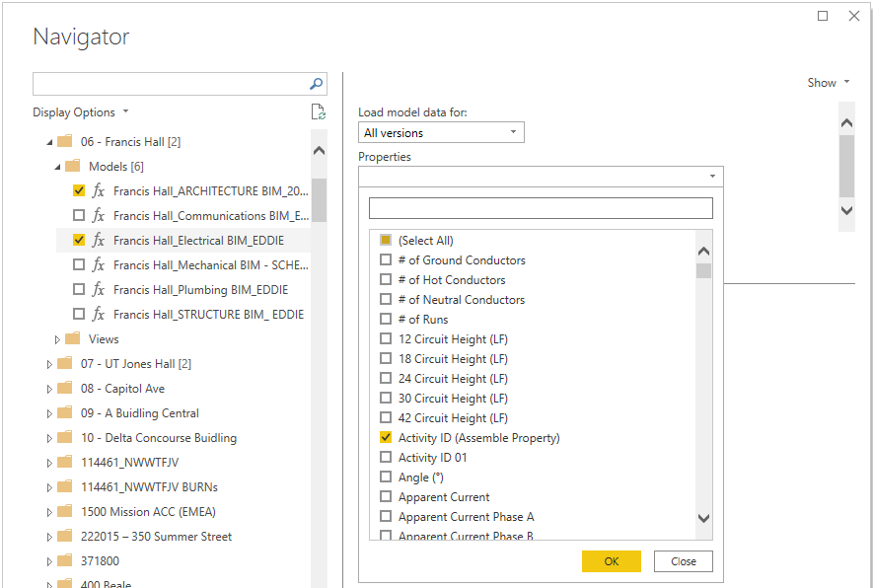Click the fx icon beside Francis Hall_Mechanical BIM
The height and width of the screenshot is (588, 873).
point(99,265)
